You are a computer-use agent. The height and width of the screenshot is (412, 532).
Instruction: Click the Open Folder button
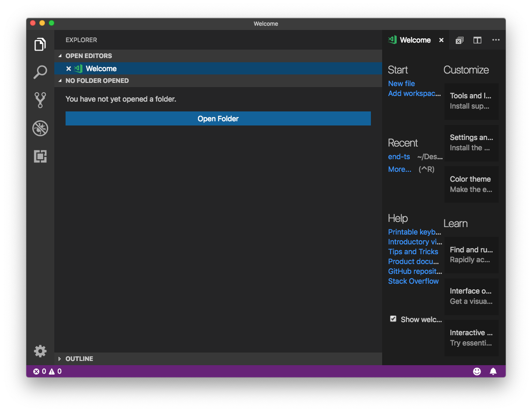tap(218, 118)
